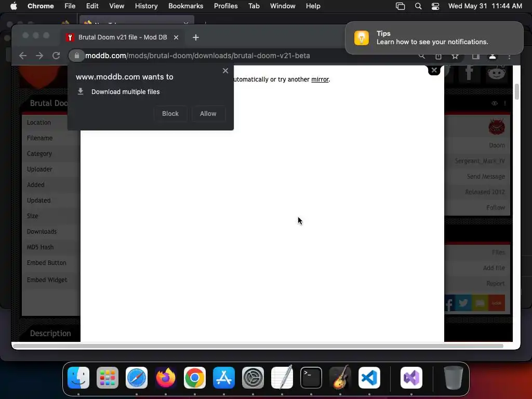Toggle the Chrome side panel icon
This screenshot has width=532, height=399.
[476, 56]
